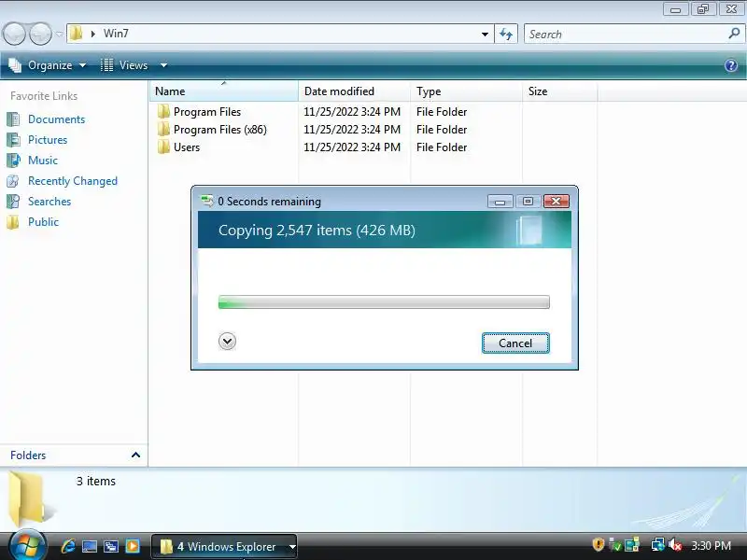747x560 pixels.
Task: Click the Music sidebar icon
Action: [x=13, y=160]
